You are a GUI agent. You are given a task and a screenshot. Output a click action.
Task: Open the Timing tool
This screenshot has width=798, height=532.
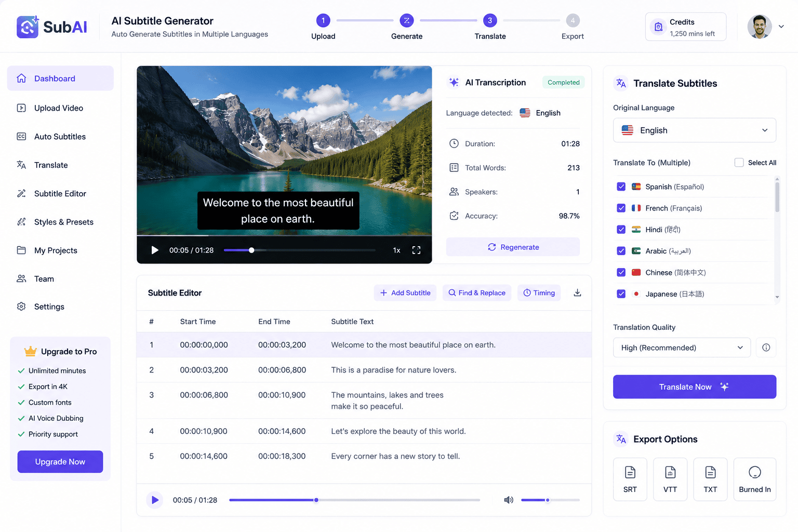click(x=539, y=293)
